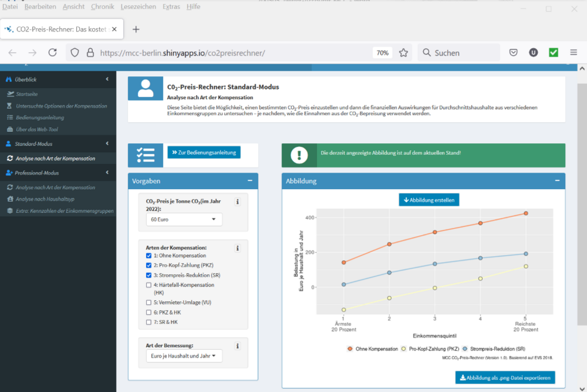This screenshot has width=587, height=392.
Task: Open the Hilfe menu
Action: pyautogui.click(x=193, y=7)
